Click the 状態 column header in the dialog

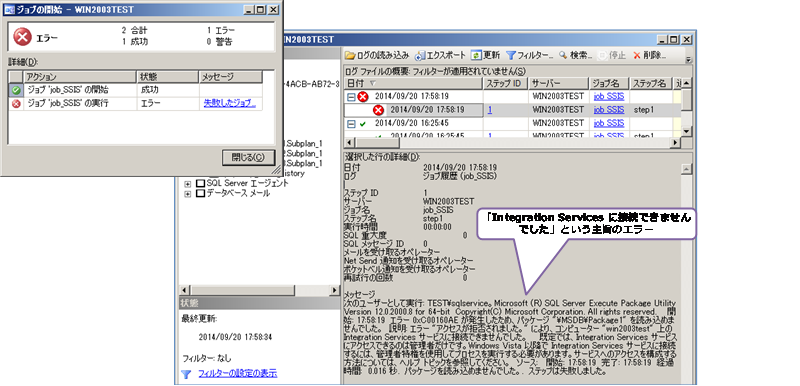(168, 77)
